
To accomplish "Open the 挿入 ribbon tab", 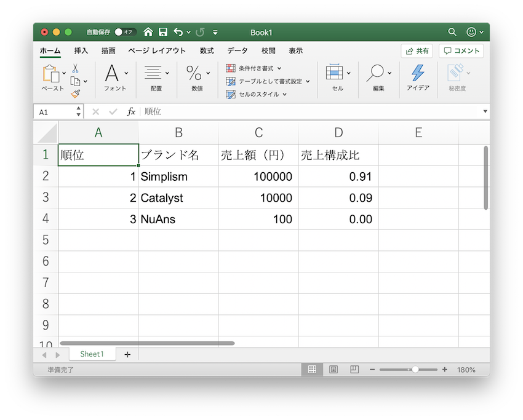I will 81,50.
